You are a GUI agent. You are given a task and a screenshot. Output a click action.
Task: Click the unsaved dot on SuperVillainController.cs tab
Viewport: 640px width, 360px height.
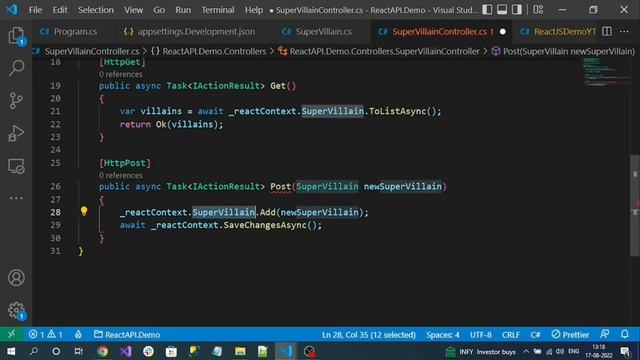click(502, 31)
